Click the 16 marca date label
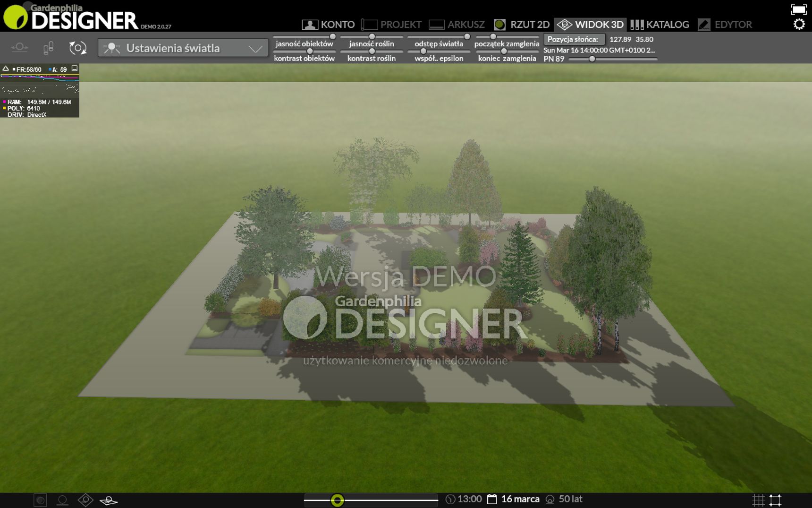812x508 pixels. (520, 499)
